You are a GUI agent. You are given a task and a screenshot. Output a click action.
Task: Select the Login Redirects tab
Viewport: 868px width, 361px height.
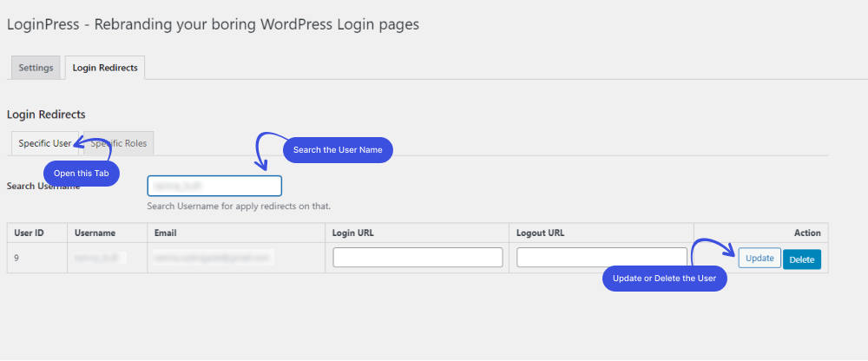tap(105, 68)
